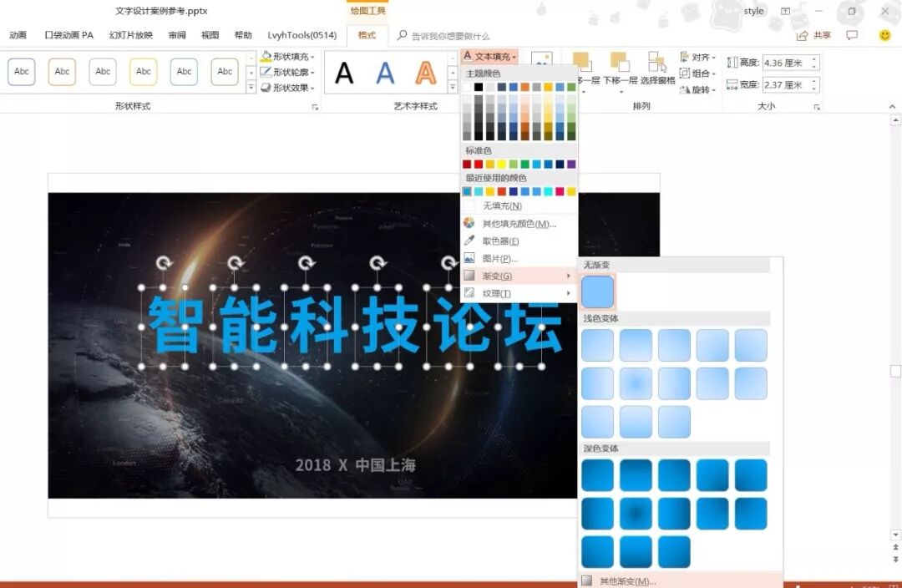Choose the first white Abc shape style
The height and width of the screenshot is (588, 902).
point(21,71)
